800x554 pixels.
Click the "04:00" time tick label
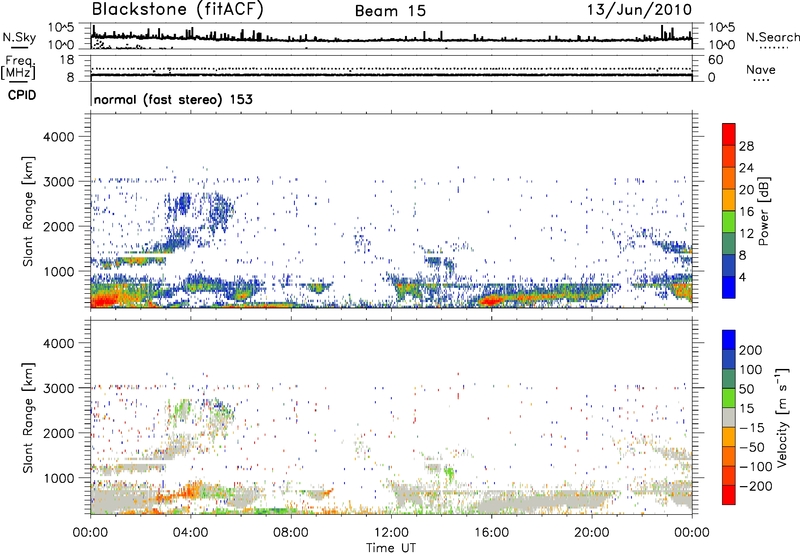coord(190,533)
